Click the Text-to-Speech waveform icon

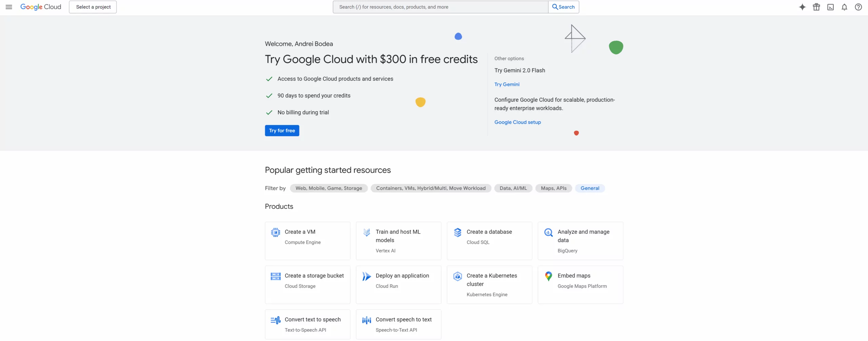(x=276, y=320)
